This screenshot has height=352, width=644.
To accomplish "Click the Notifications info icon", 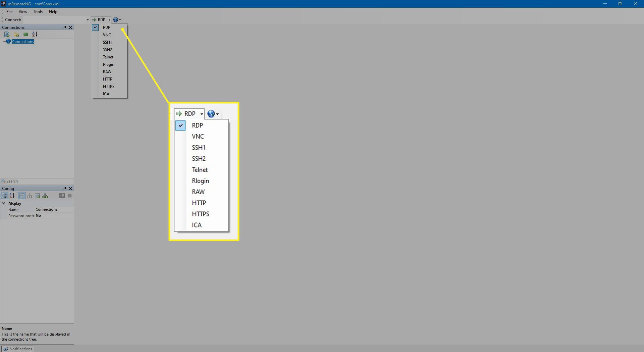I will point(5,349).
